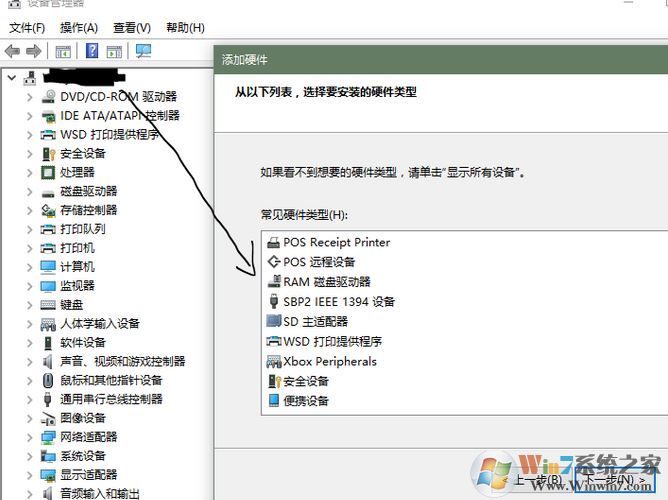668x500 pixels.
Task: Open the 文件(F) menu
Action: (x=27, y=28)
